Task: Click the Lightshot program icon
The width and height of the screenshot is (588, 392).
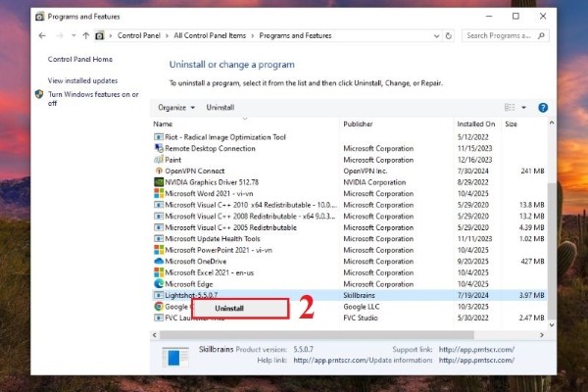Action: click(159, 295)
